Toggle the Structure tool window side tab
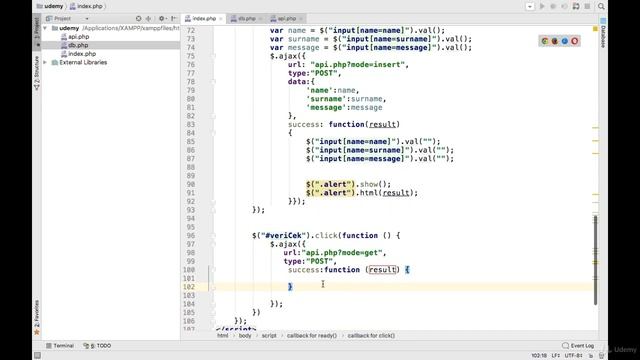 (37, 73)
